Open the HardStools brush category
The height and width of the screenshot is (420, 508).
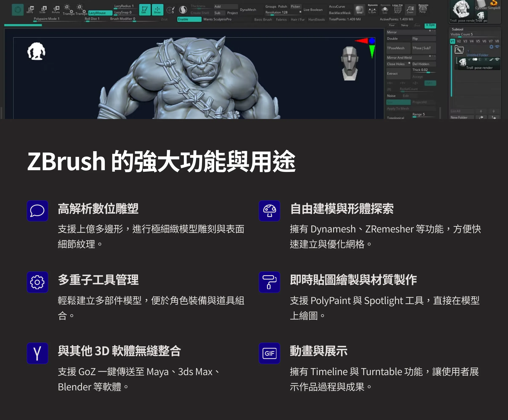[x=316, y=19]
